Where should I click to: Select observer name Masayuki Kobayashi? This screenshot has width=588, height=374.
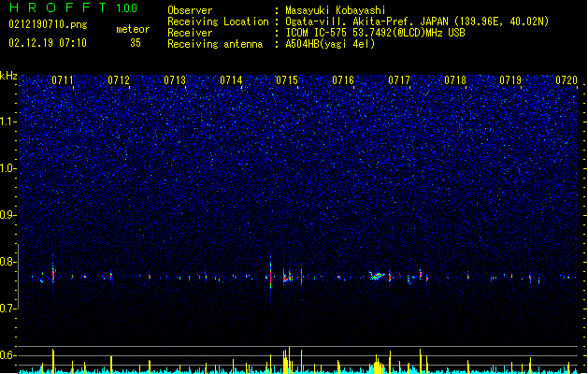click(x=336, y=10)
